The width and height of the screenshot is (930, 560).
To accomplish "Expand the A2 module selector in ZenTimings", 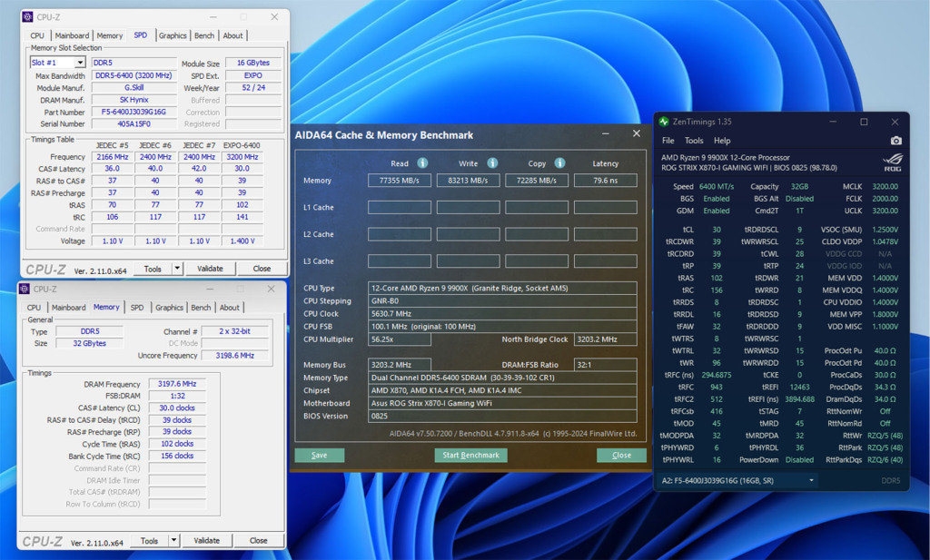I will [811, 481].
